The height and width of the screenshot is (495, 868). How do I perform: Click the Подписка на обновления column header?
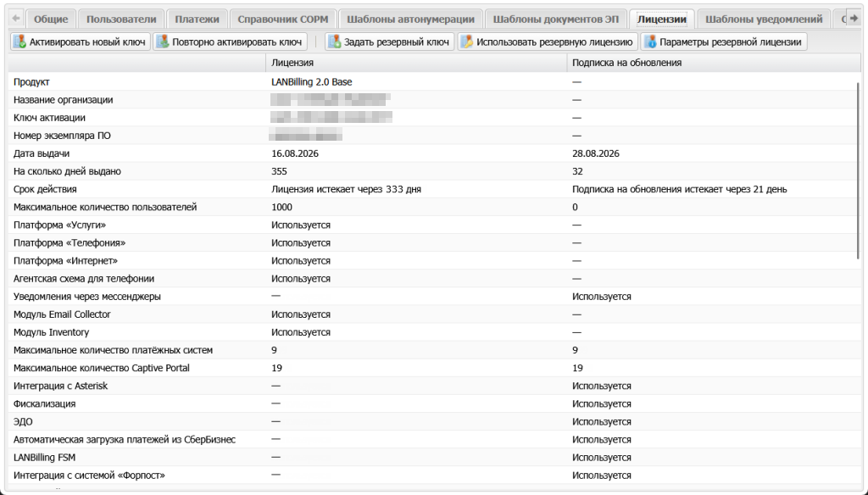click(714, 63)
